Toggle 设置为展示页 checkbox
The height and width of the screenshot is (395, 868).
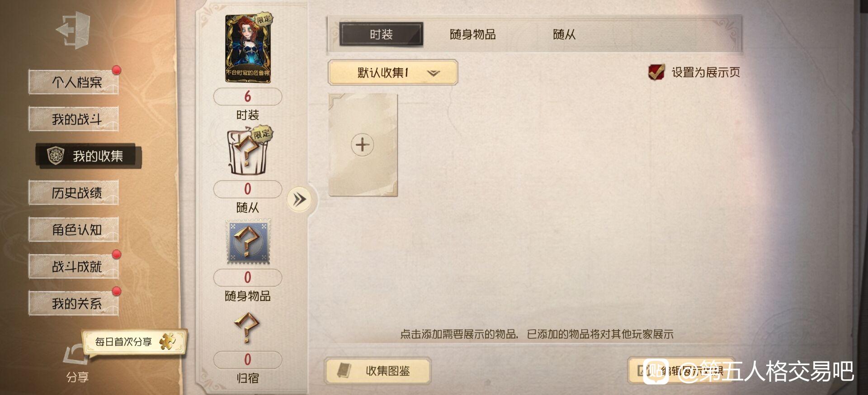tap(656, 72)
